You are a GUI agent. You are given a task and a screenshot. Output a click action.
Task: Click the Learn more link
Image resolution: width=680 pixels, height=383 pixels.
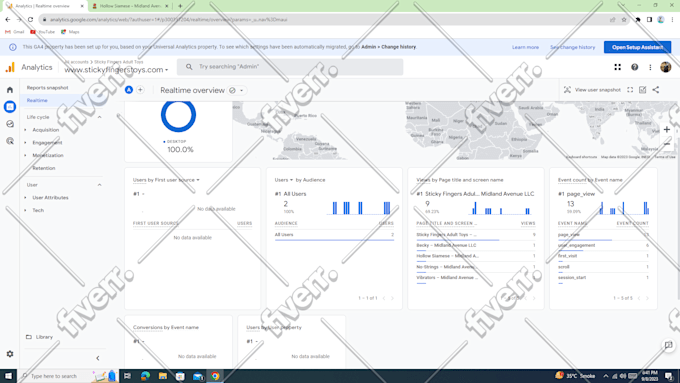525,47
